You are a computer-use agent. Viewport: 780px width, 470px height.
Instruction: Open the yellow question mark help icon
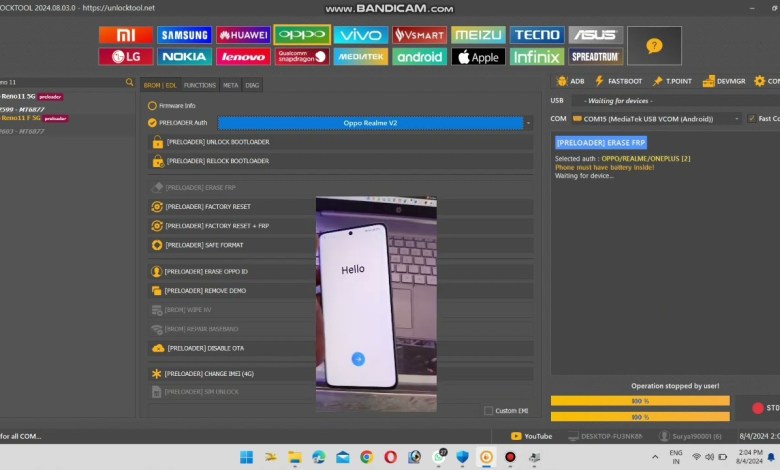click(x=654, y=46)
